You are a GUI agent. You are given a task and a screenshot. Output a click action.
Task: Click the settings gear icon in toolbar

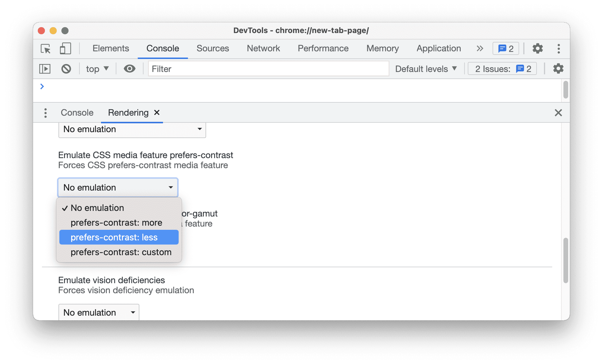click(537, 48)
